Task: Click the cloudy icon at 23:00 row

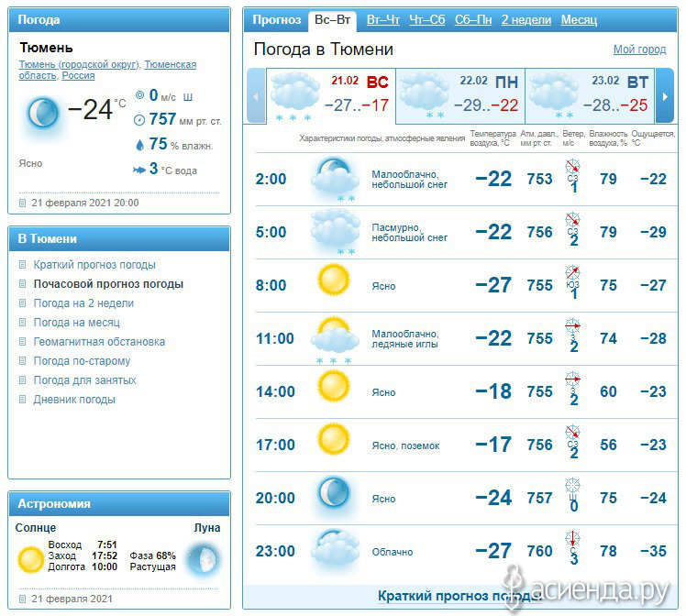Action: pyautogui.click(x=334, y=548)
